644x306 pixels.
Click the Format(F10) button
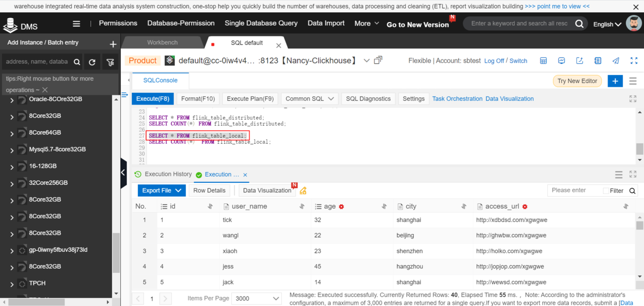pyautogui.click(x=198, y=99)
